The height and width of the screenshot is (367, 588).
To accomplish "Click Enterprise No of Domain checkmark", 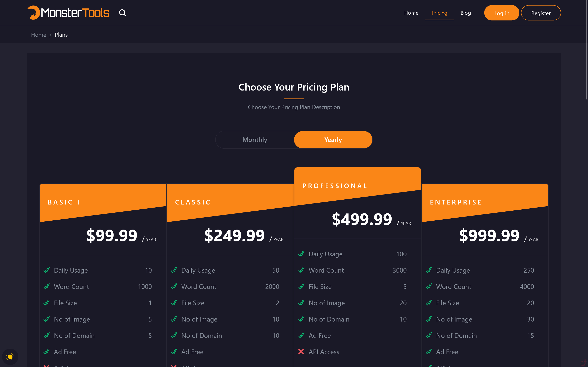I will [429, 335].
